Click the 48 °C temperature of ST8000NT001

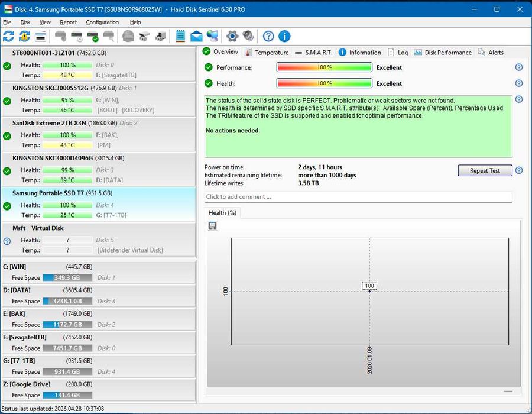pyautogui.click(x=67, y=75)
